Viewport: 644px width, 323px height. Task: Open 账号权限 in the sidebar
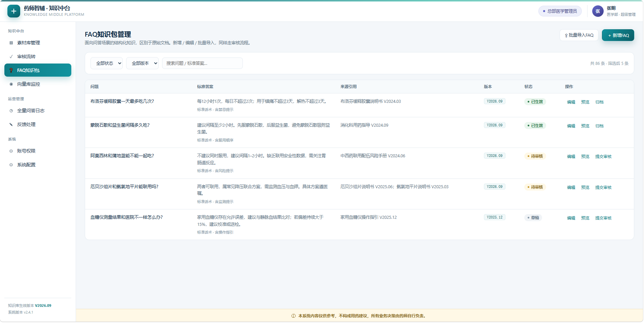[x=38, y=151]
